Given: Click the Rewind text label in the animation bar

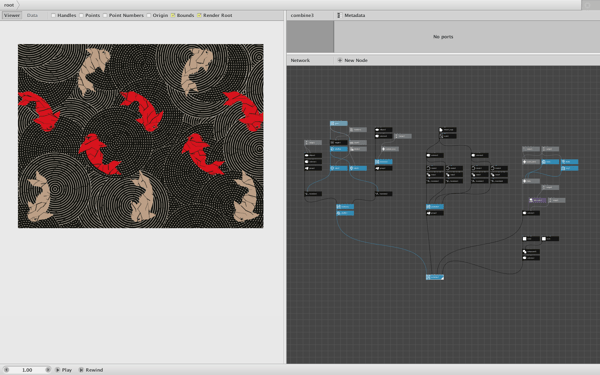Looking at the screenshot, I should [94, 370].
